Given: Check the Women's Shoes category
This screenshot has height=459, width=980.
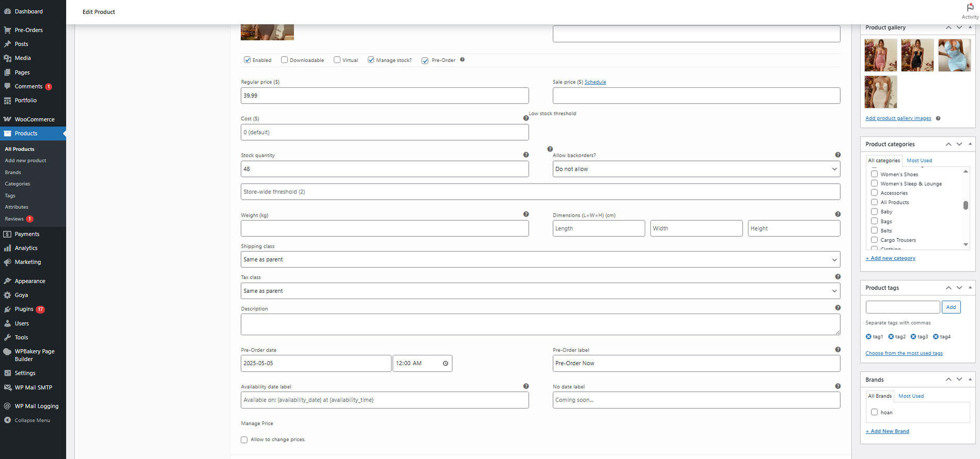Looking at the screenshot, I should 874,174.
